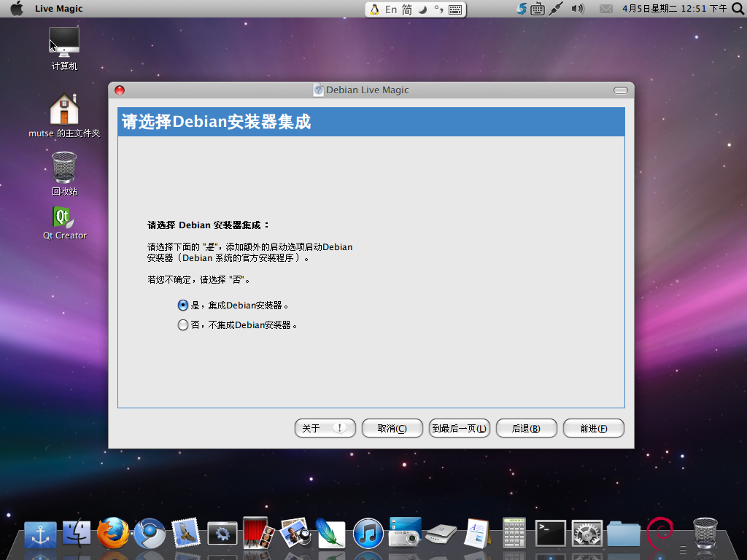Launch Firefox from the dock
The width and height of the screenshot is (747, 560).
click(x=113, y=533)
